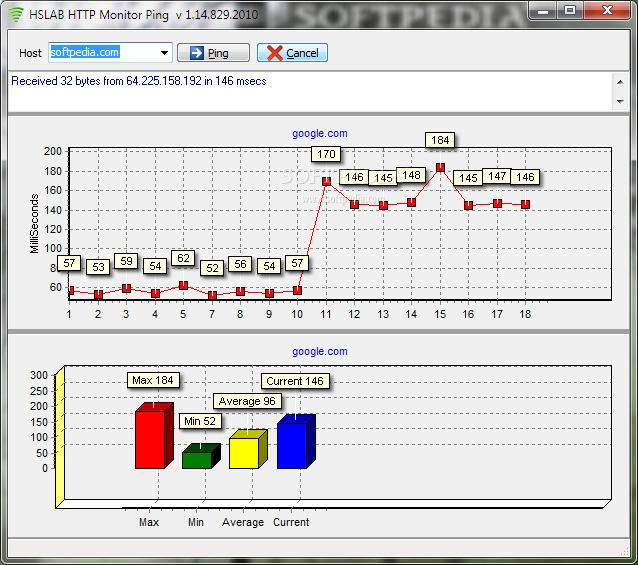
Task: Close the HSLAB HTTP Monitor Ping window
Action: coord(607,11)
